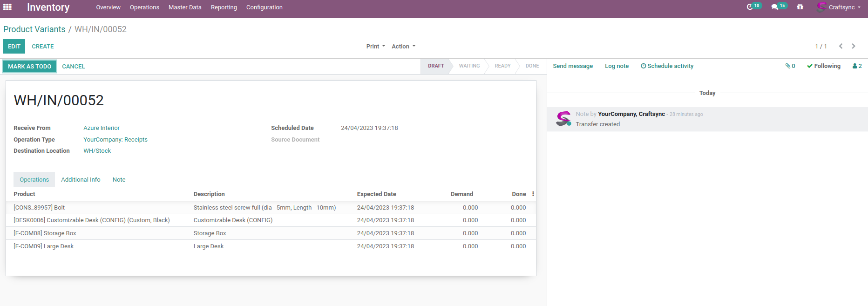Open the Master Data menu
Image resolution: width=868 pixels, height=306 pixels.
point(185,7)
